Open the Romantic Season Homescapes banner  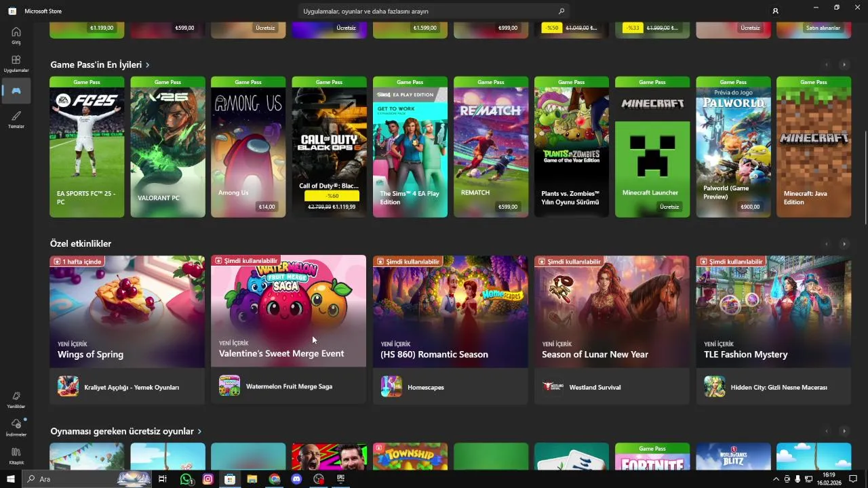[450, 311]
